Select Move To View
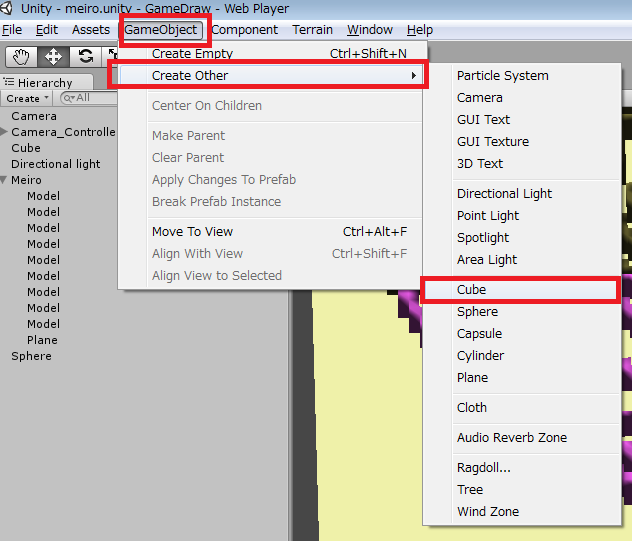This screenshot has height=541, width=632. [x=270, y=232]
